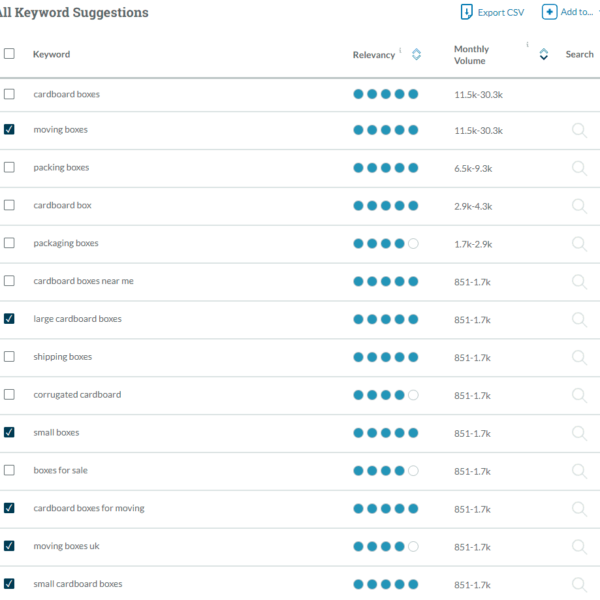Click the 851-1.7k volume for small boxes
Image resolution: width=600 pixels, height=600 pixels.
(472, 433)
